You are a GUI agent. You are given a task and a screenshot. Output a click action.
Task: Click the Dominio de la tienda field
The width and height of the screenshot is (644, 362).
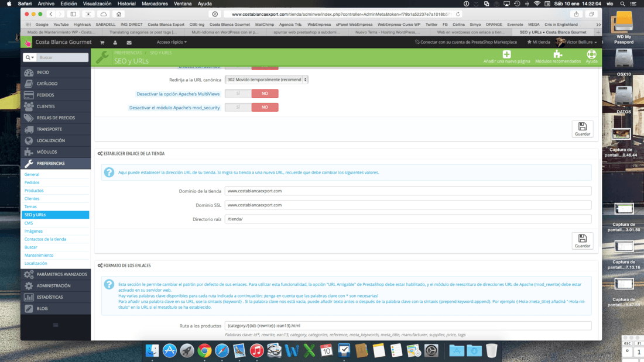click(x=408, y=191)
